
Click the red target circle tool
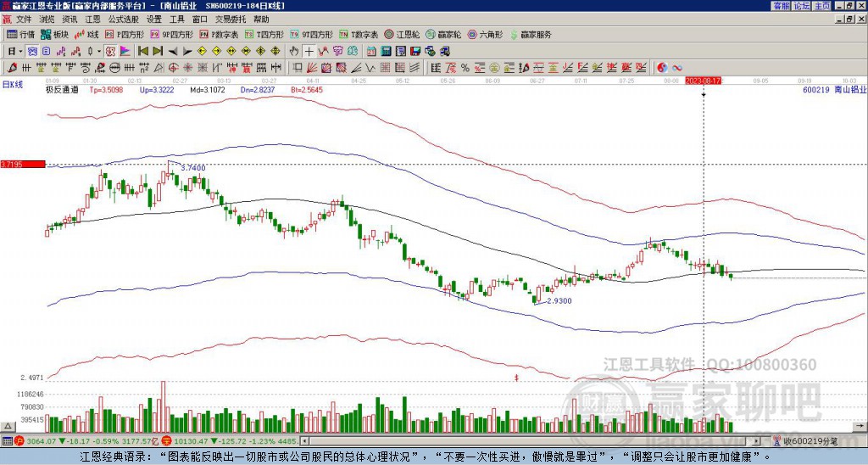pyautogui.click(x=173, y=68)
